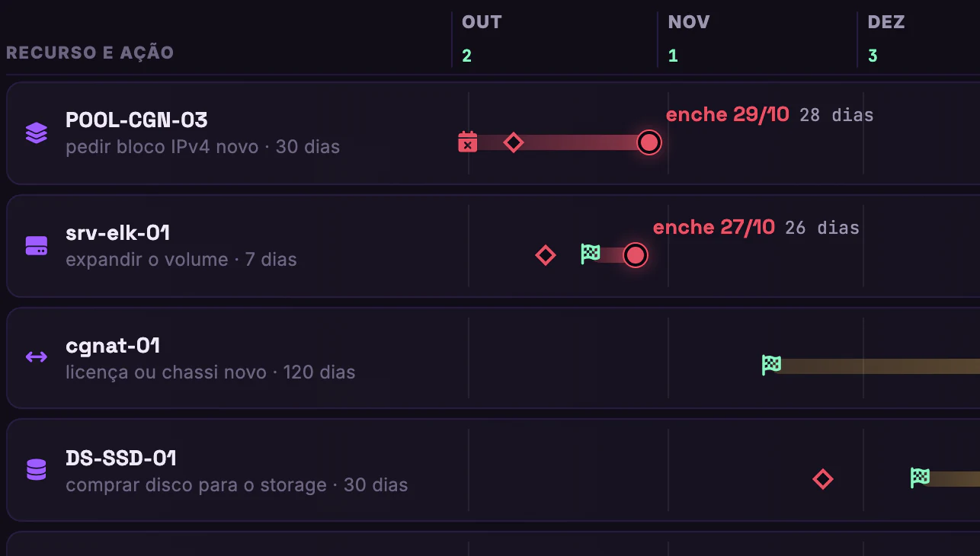Click the green checkered flag on srv-elk-01 row
This screenshot has width=980, height=556.
point(591,254)
